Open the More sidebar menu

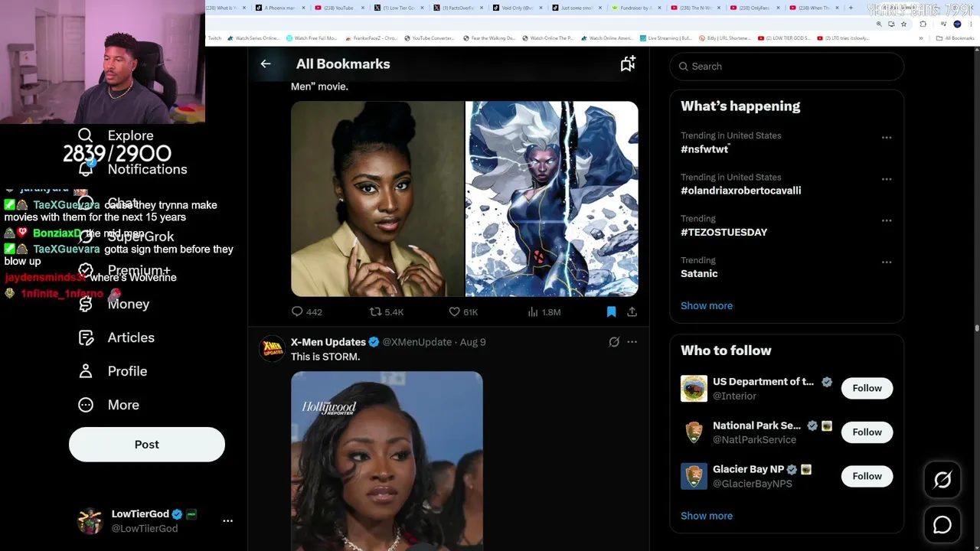tap(109, 405)
